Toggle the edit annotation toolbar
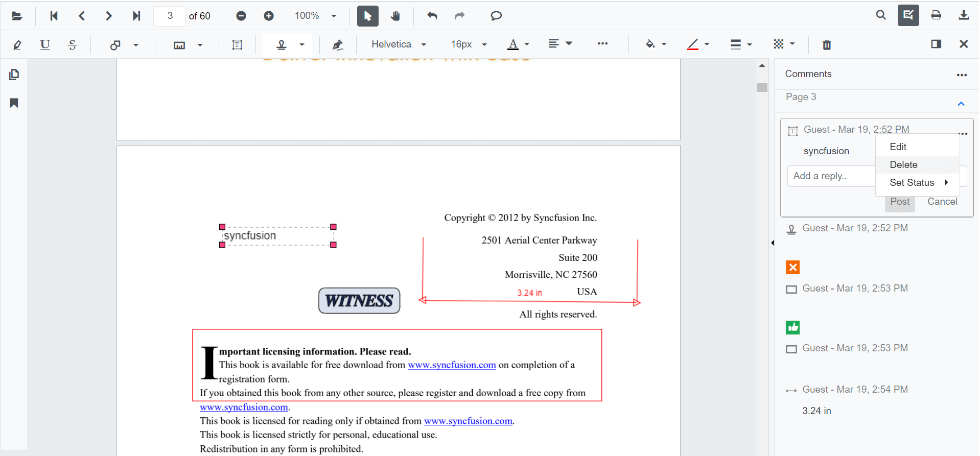 908,15
